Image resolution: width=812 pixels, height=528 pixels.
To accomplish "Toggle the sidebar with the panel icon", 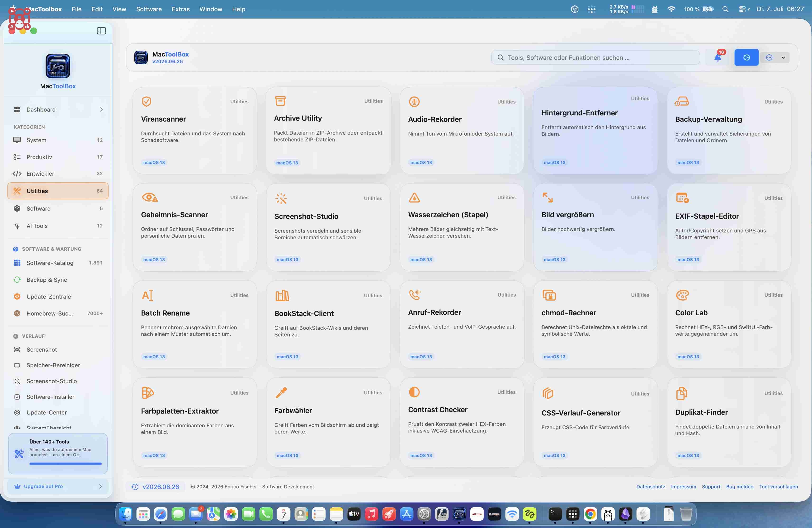I will (101, 31).
